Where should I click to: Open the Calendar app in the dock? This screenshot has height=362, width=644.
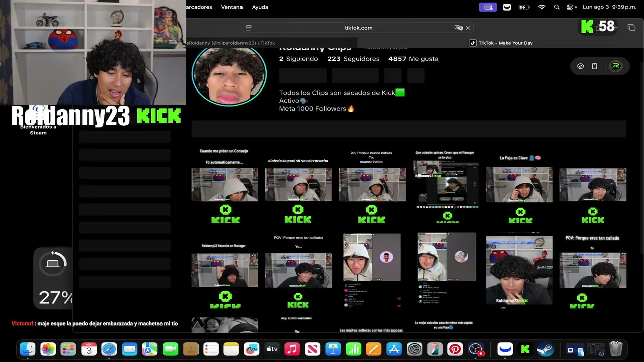89,349
